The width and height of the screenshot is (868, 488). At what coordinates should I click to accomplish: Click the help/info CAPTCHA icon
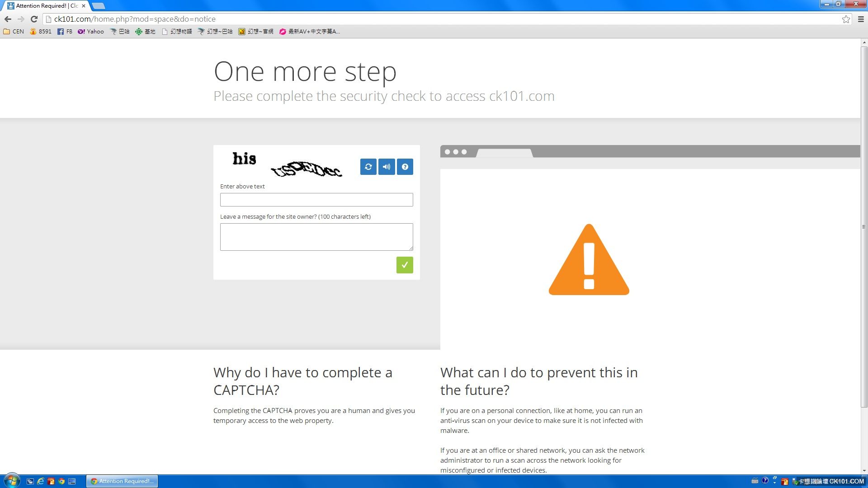(405, 167)
